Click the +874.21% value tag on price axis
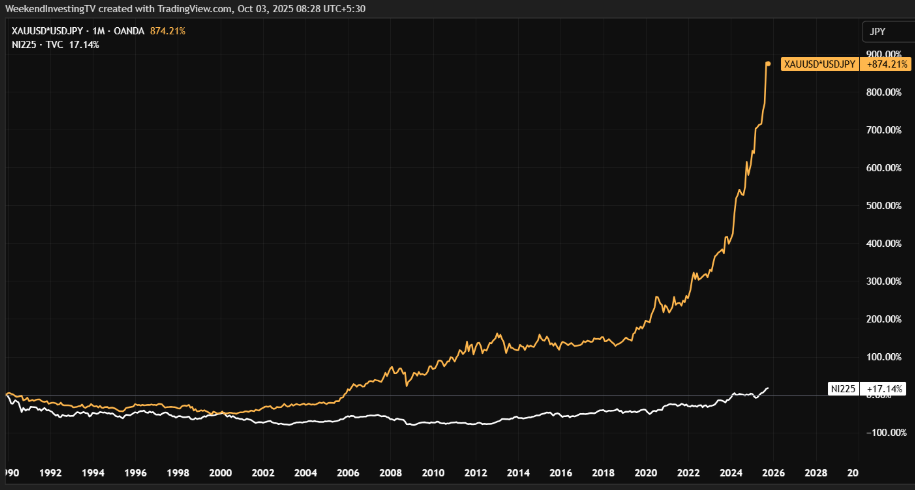The width and height of the screenshot is (915, 490). [884, 64]
